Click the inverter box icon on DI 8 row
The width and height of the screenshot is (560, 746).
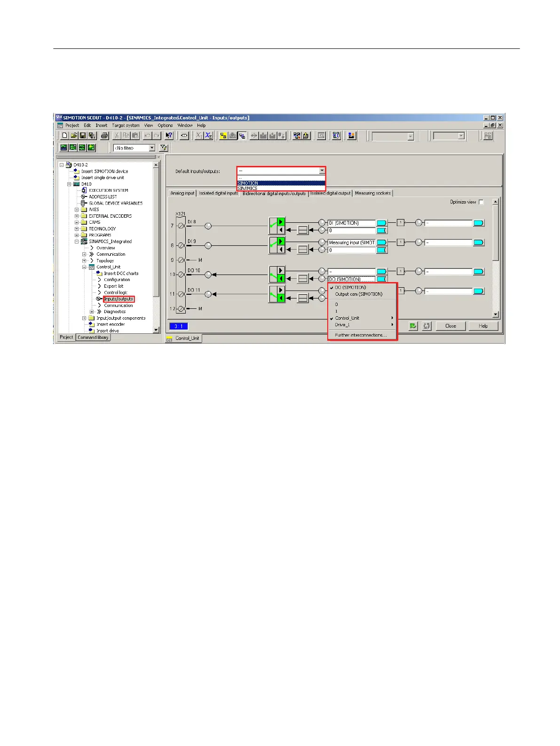coord(303,230)
